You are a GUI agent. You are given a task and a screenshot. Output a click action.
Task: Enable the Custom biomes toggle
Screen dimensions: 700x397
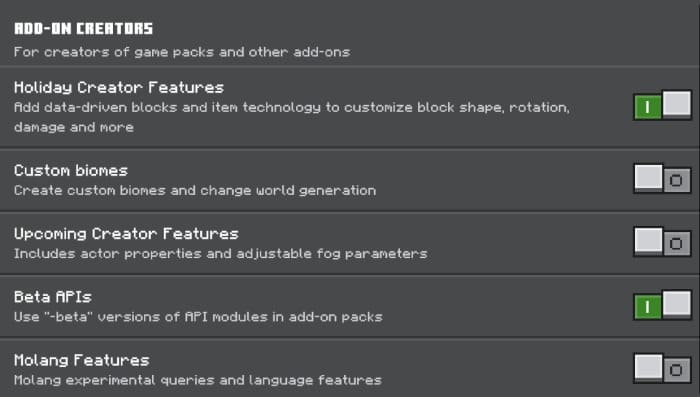[x=662, y=179]
